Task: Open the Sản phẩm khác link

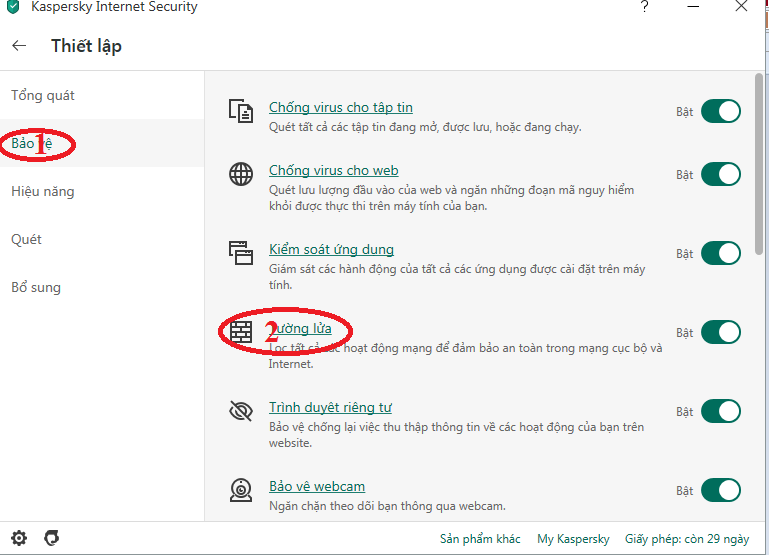Action: point(480,539)
